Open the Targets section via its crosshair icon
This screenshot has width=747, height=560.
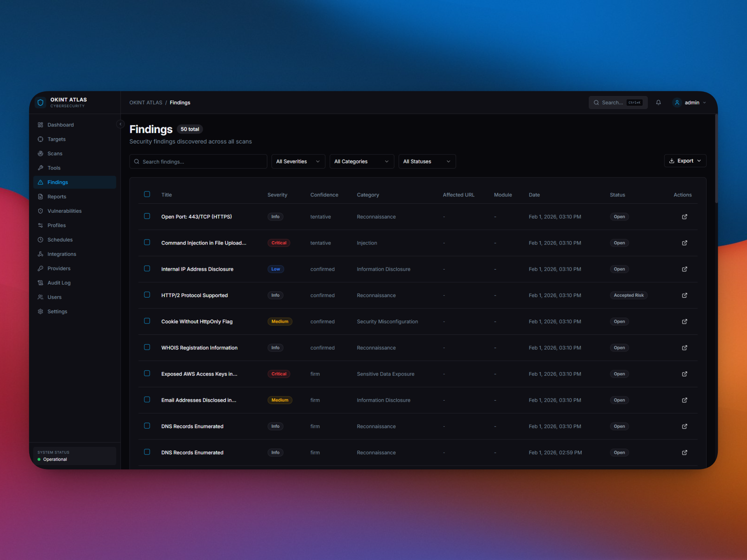[x=40, y=139]
